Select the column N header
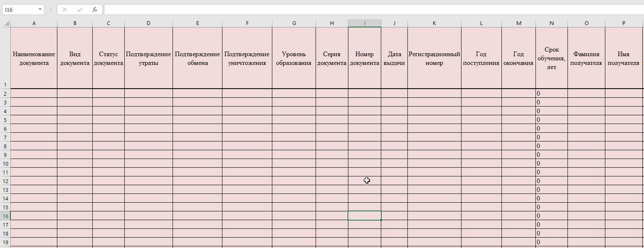The width and height of the screenshot is (644, 248). click(551, 23)
